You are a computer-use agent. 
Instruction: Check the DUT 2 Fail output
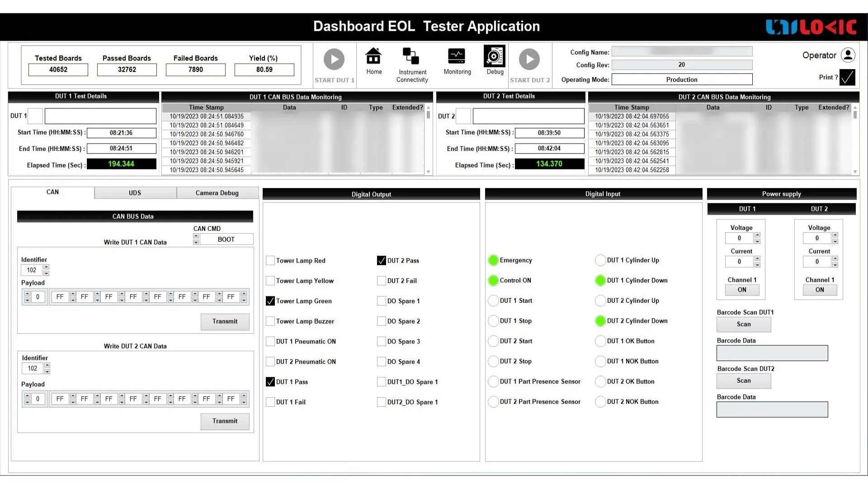click(x=382, y=281)
